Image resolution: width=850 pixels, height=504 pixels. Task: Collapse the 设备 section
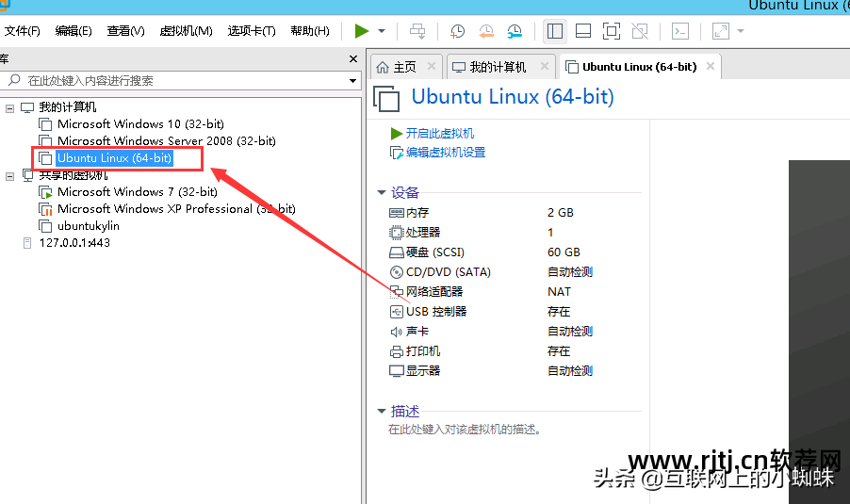(381, 192)
